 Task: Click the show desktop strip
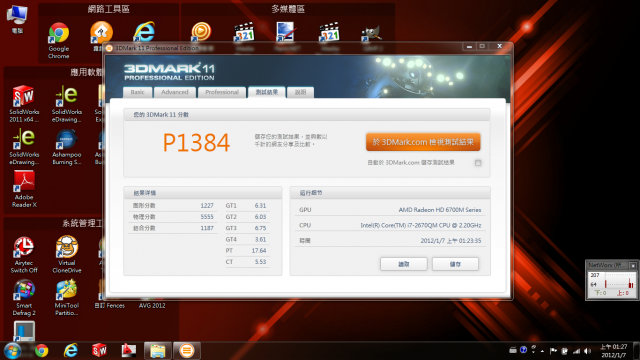[636, 351]
